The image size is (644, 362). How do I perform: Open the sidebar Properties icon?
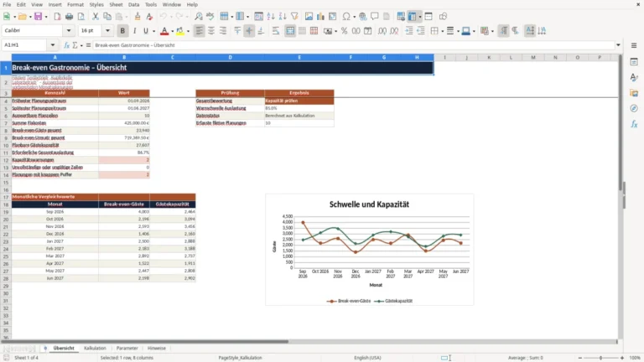pos(634,61)
